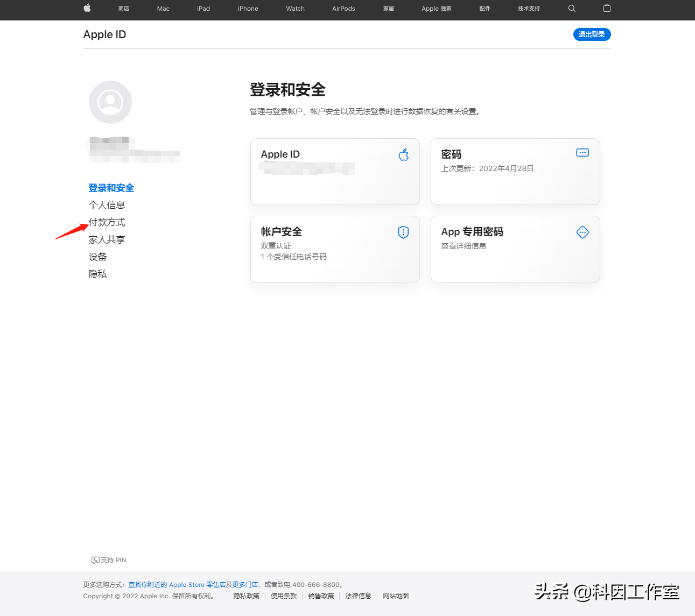
Task: Click the password dots icon in 密码 card
Action: tap(582, 153)
